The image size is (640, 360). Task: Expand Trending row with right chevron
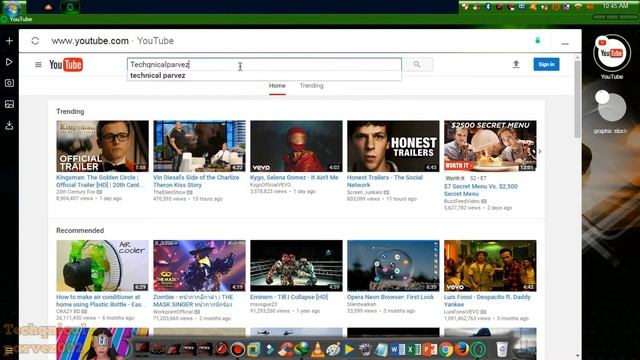tap(540, 151)
